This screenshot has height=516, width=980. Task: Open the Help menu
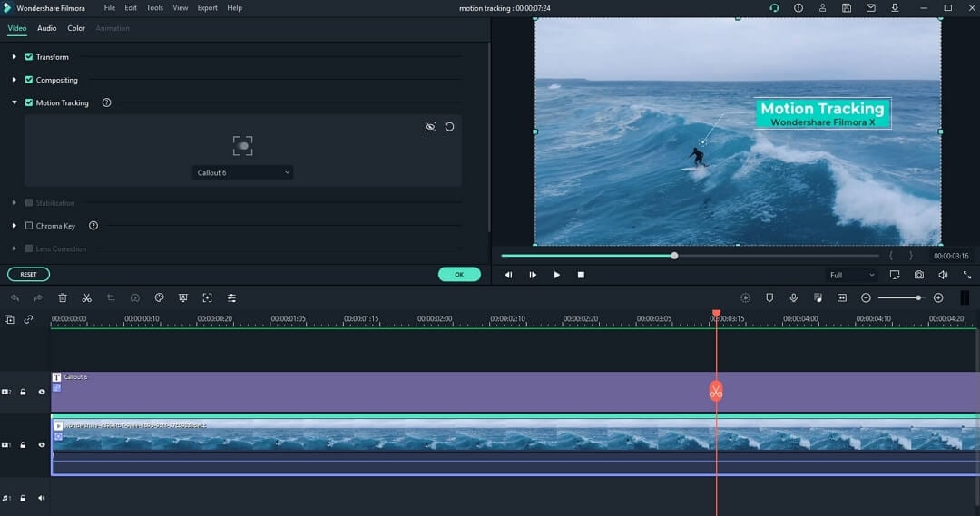[234, 8]
